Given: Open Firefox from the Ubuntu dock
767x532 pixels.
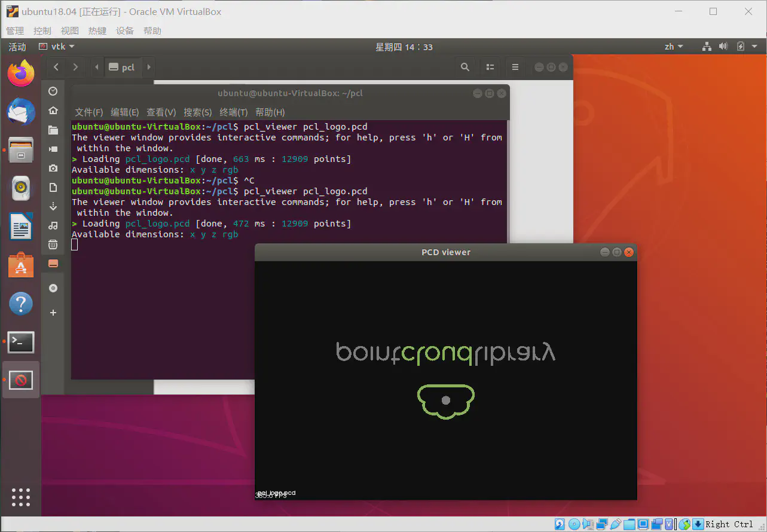Looking at the screenshot, I should pos(21,74).
